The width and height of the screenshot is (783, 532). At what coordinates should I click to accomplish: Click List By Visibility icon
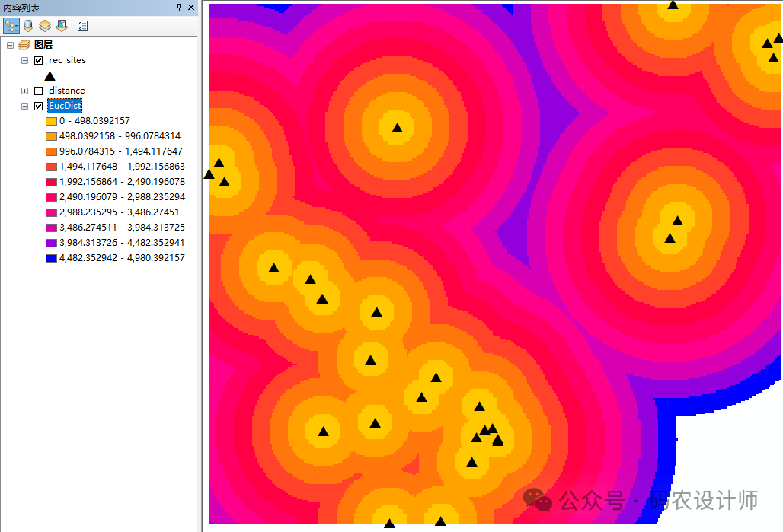(x=44, y=26)
